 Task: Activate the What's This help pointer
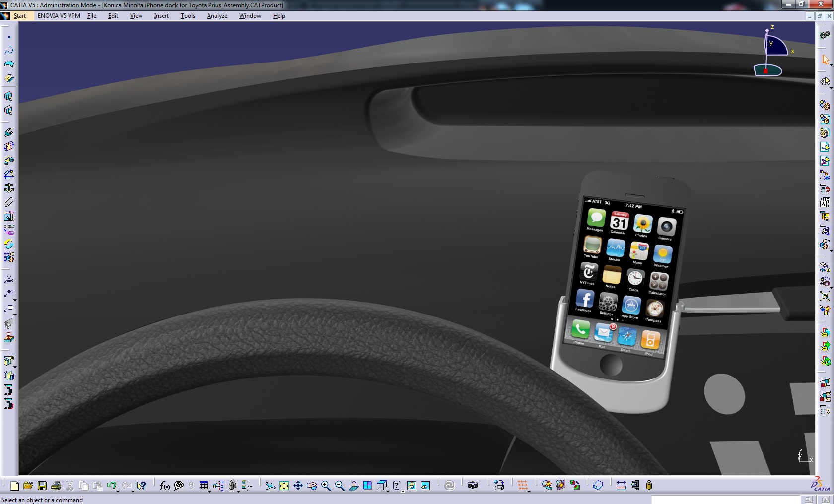[141, 486]
